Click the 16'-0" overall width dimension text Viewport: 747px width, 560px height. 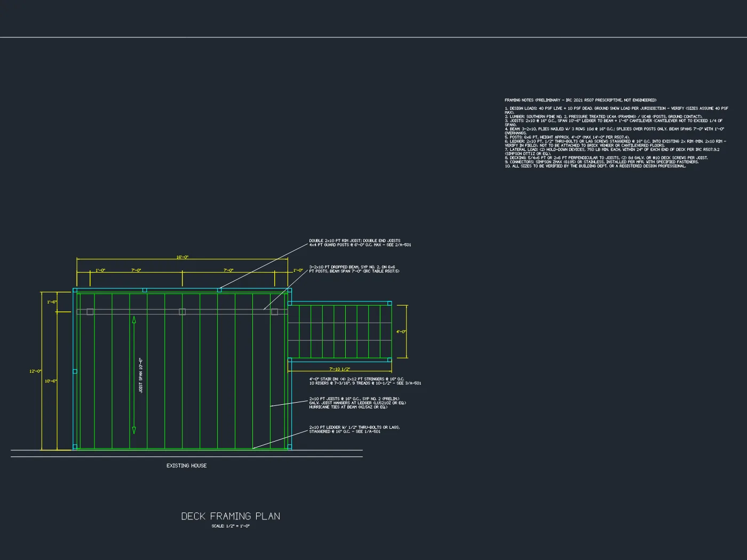182,258
